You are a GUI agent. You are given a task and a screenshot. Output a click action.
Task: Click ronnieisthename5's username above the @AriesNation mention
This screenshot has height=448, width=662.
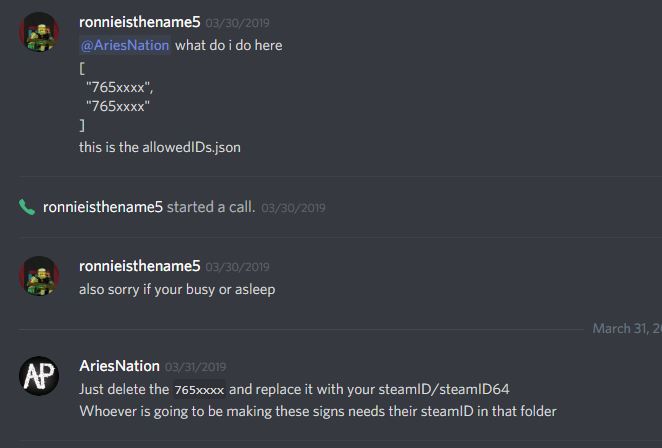coord(140,22)
